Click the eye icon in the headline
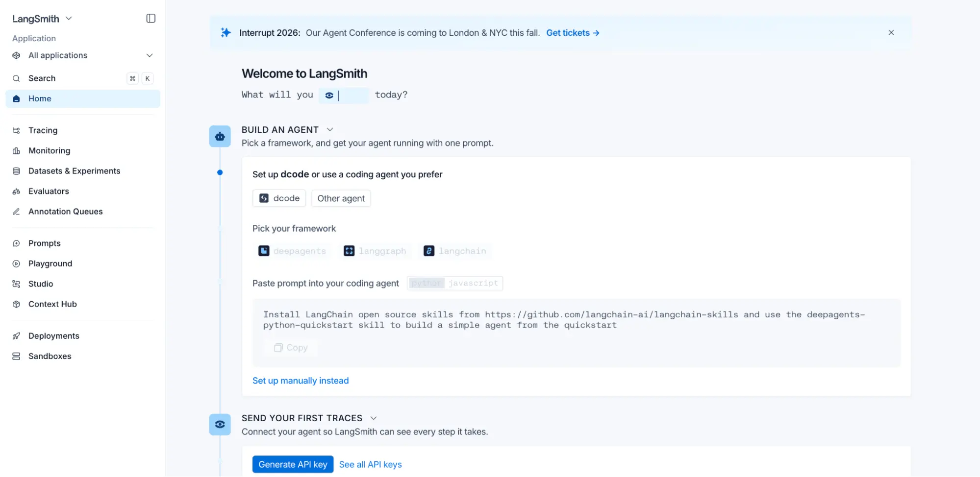Viewport: 980px width, 477px height. 329,95
